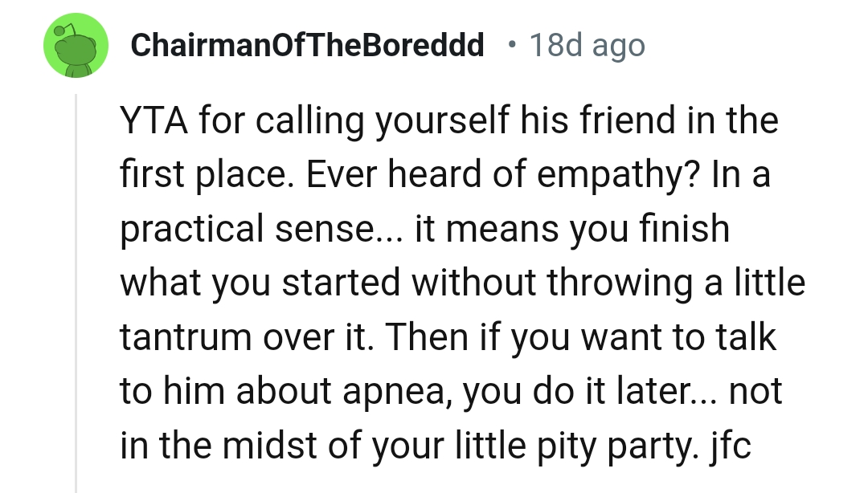
Task: Click the "18d ago" timestamp
Action: pyautogui.click(x=587, y=46)
